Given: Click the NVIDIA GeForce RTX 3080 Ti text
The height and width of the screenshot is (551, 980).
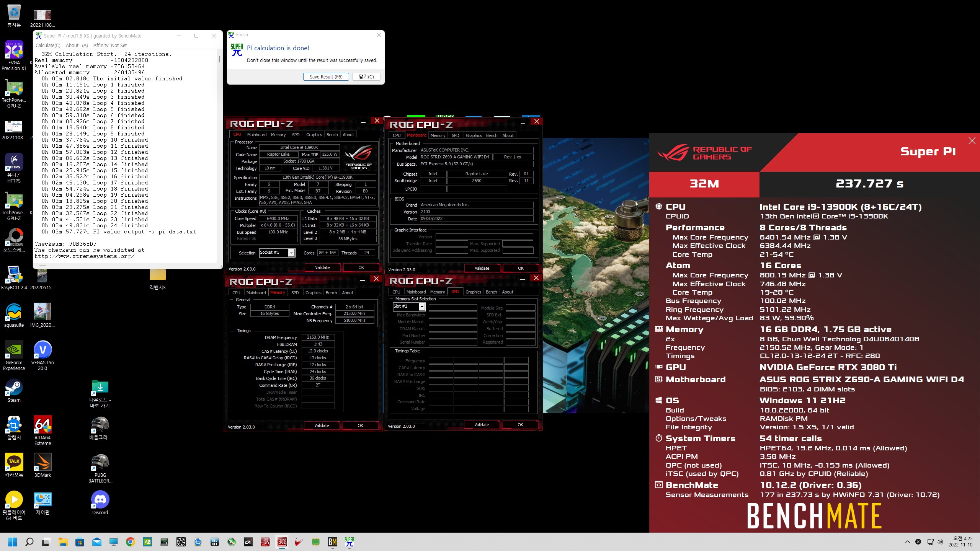Looking at the screenshot, I should [x=828, y=367].
